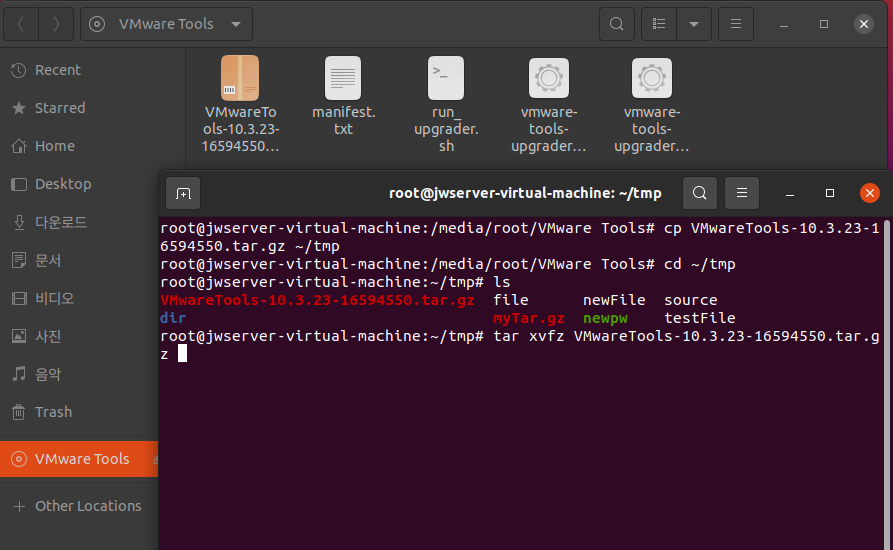Click the terminal vertical scrollbar

(x=886, y=384)
